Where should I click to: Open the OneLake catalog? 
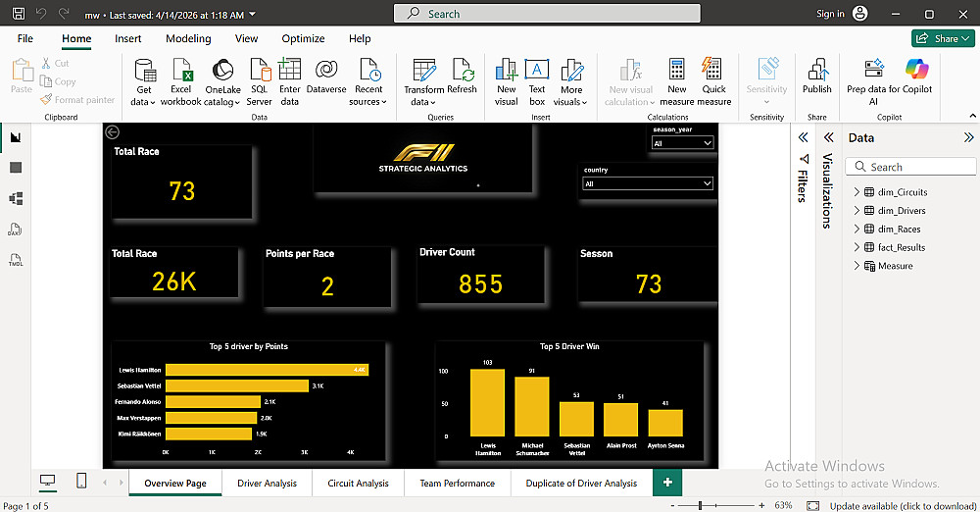tap(222, 82)
